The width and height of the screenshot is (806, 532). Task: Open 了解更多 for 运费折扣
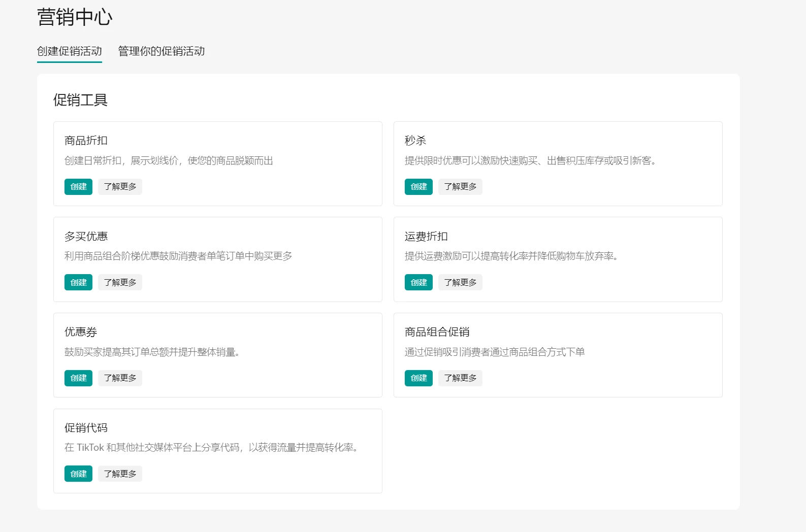point(460,282)
